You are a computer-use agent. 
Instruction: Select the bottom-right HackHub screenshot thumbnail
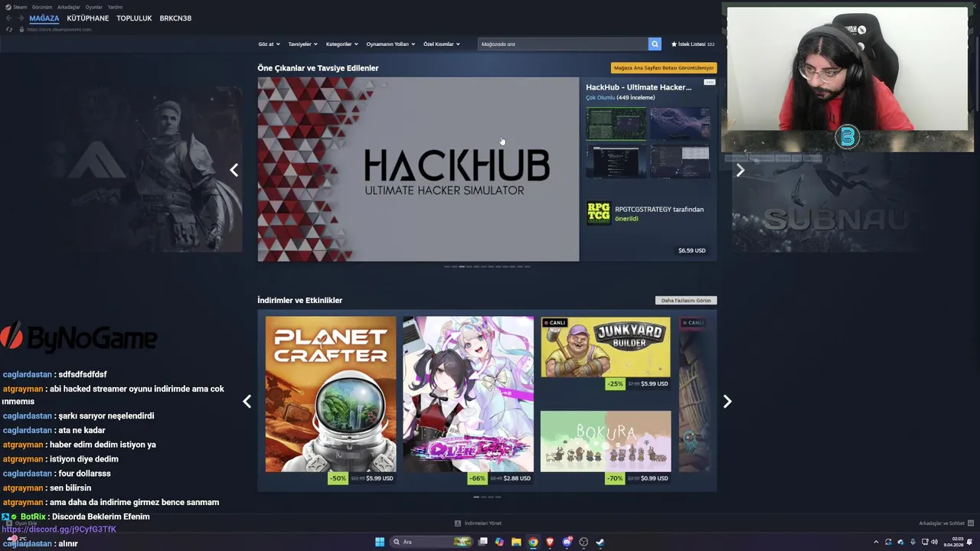(680, 161)
